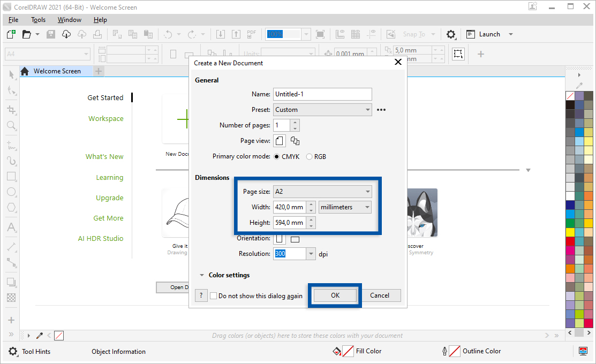The width and height of the screenshot is (596, 364).
Task: Open the Publish to PDF tool
Action: (x=251, y=34)
